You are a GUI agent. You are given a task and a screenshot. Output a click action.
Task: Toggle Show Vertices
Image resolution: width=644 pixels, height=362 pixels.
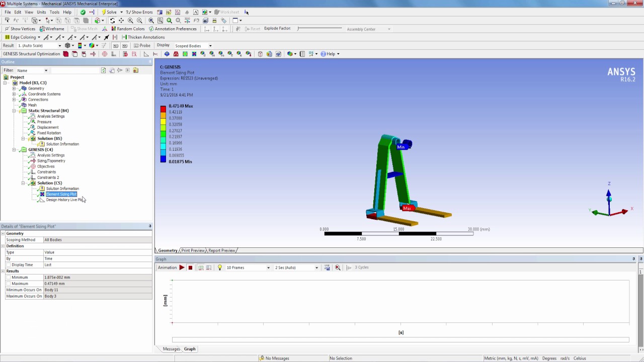20,29
